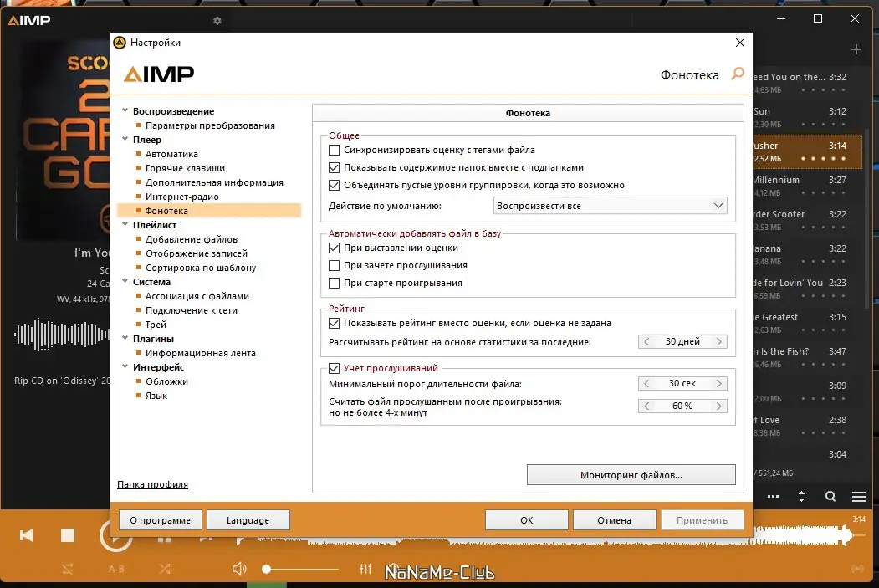Click the three-dots icon above the playlist

click(774, 496)
